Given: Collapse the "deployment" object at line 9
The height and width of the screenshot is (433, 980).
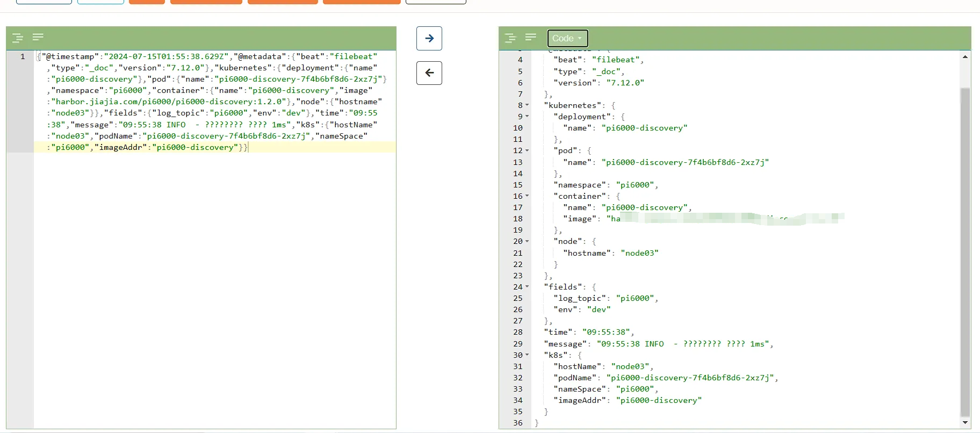Looking at the screenshot, I should (x=527, y=117).
